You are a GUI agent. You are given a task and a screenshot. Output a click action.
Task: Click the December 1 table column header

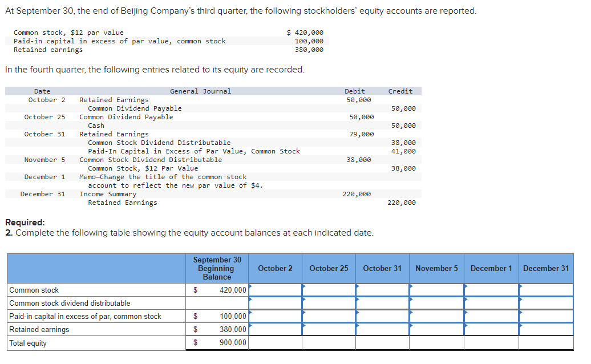pyautogui.click(x=491, y=268)
